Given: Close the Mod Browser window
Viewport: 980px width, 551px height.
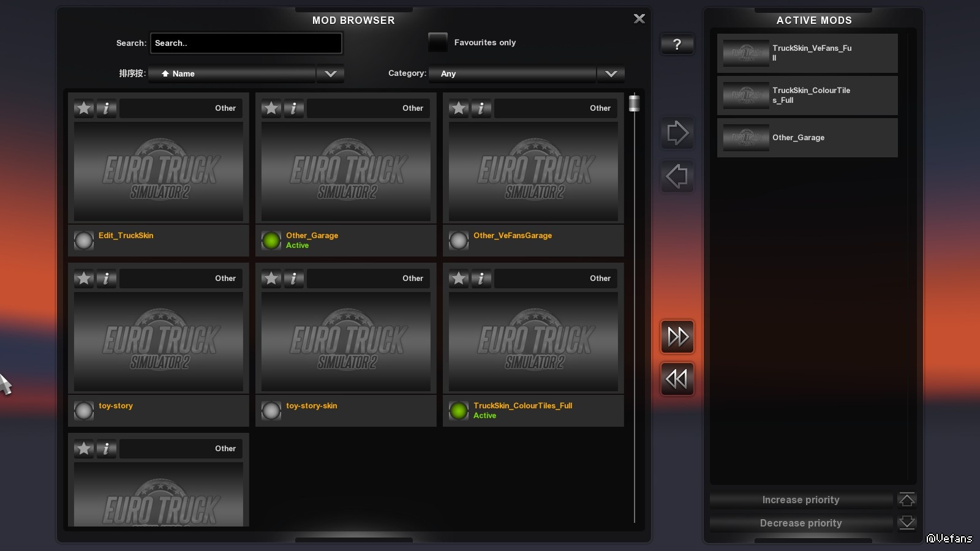Looking at the screenshot, I should click(639, 19).
